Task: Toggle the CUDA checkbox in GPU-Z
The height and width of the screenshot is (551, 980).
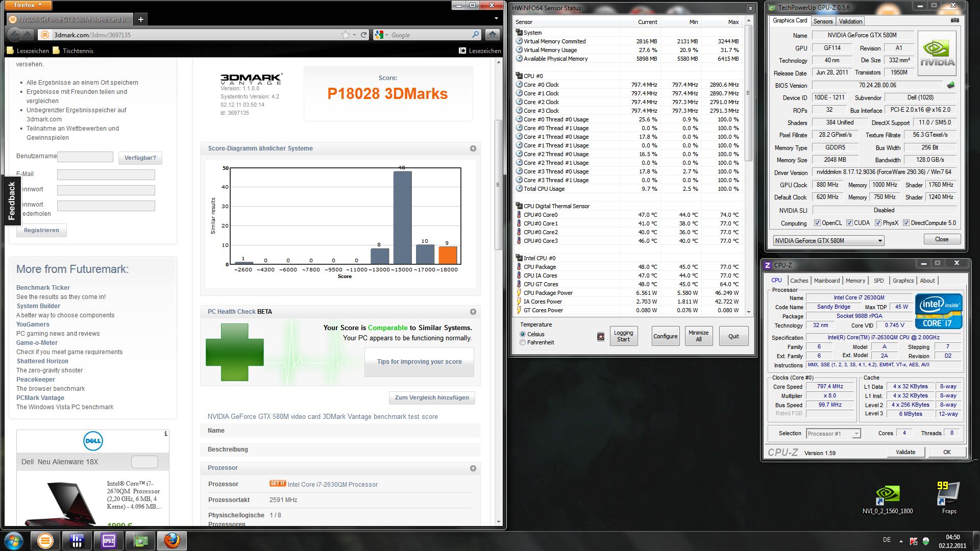Action: tap(849, 223)
